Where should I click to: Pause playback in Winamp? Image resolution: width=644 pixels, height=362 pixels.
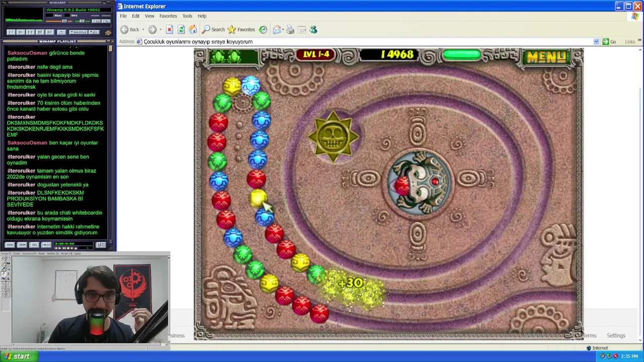coord(30,32)
